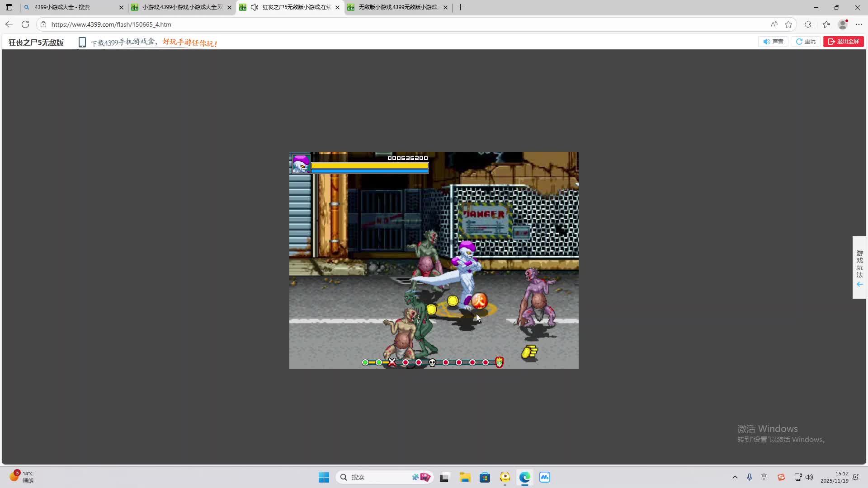Open Windows Start menu
Screen dimensions: 868x488
(x=324, y=477)
